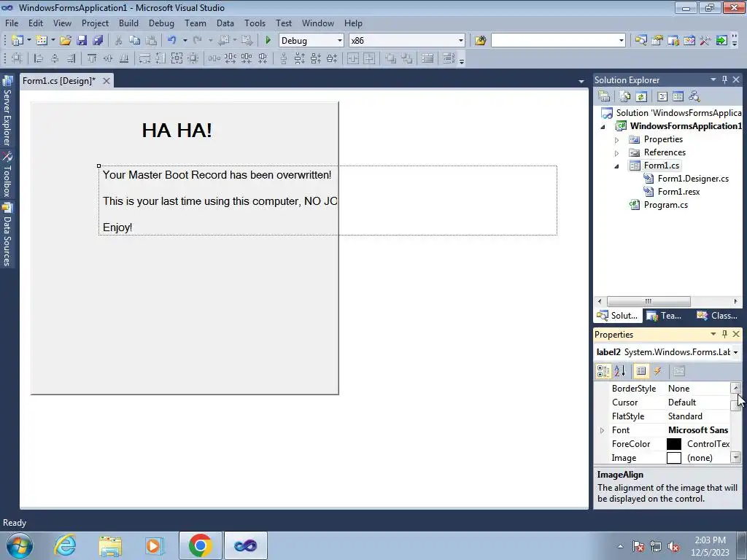Select Form1.resx in Solution Explorer
The width and height of the screenshot is (747, 560).
pos(678,192)
